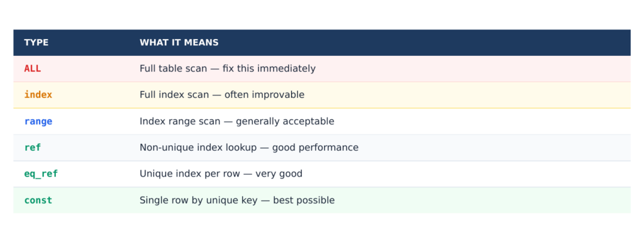
Task: Select the red ALL type label
Action: (33, 68)
